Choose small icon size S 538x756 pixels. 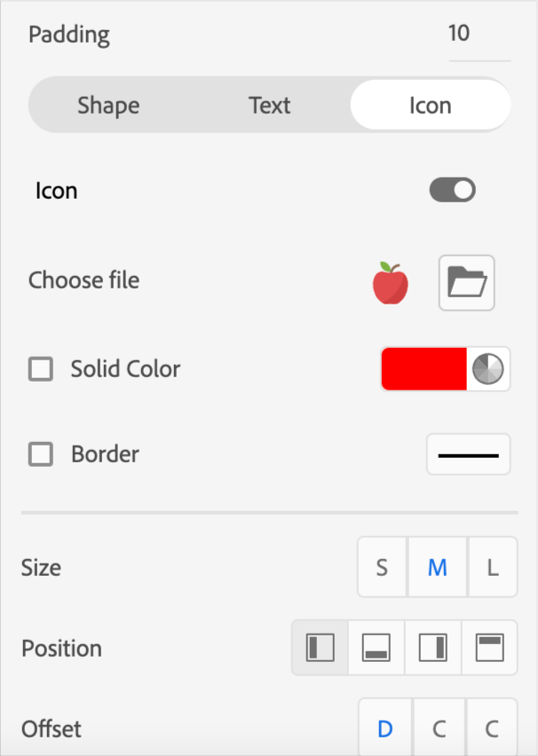[382, 568]
